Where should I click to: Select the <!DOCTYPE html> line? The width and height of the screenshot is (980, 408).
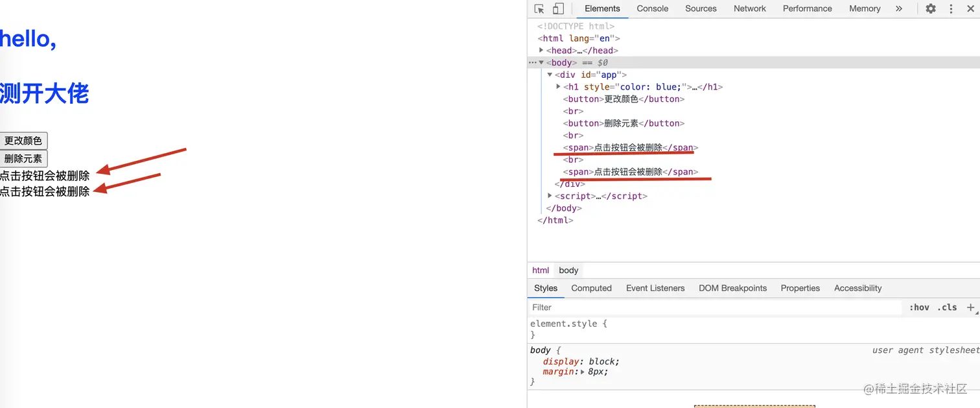pos(576,26)
